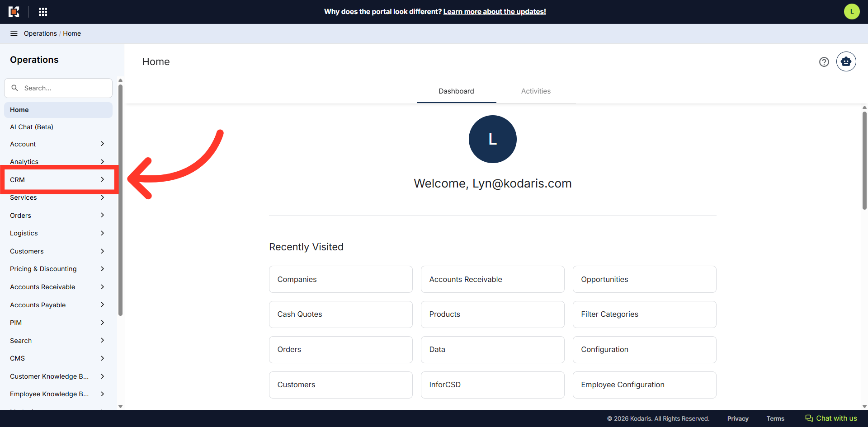
Task: Focus the sidebar Search input field
Action: coord(58,88)
